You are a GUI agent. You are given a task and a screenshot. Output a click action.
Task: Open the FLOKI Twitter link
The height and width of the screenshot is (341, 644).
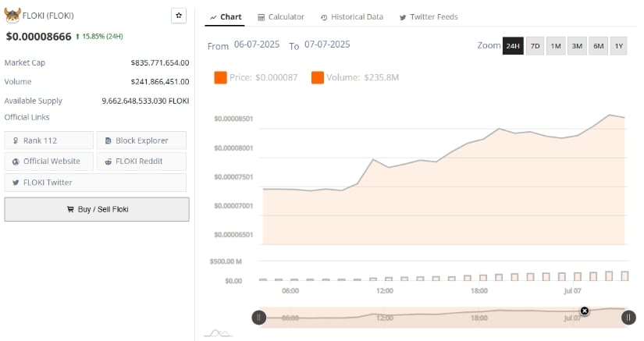tap(95, 183)
